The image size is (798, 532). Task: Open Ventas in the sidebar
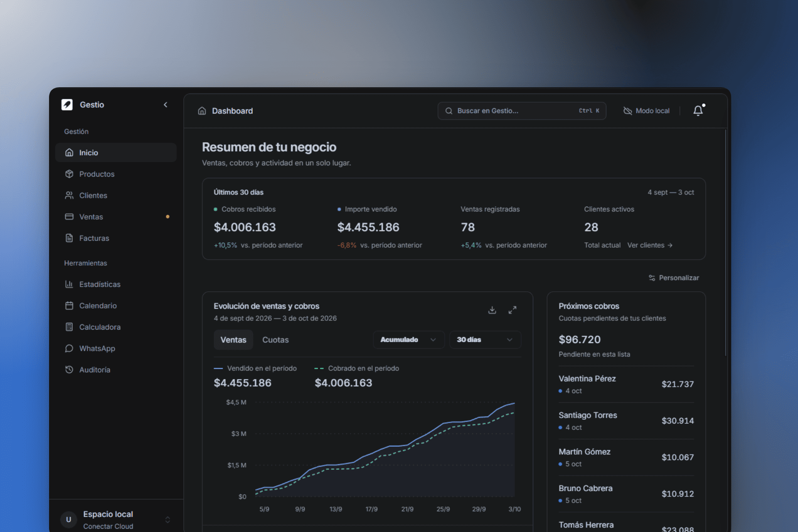click(x=116, y=217)
